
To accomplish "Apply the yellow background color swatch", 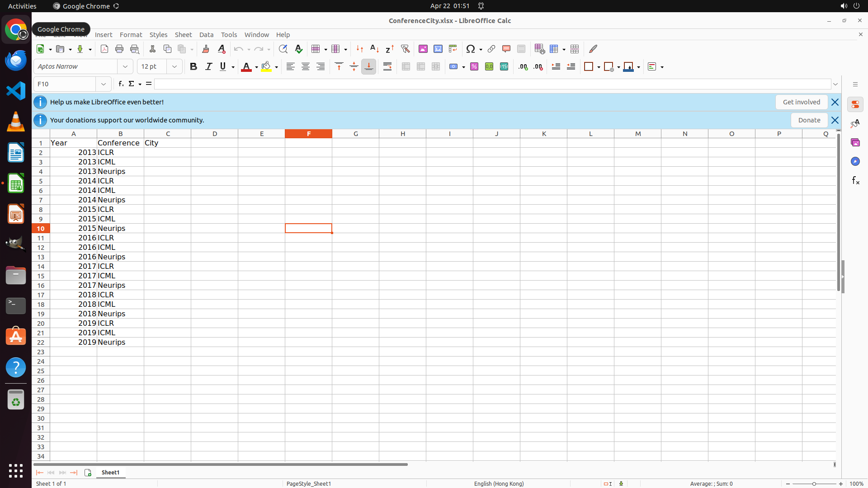I will click(x=266, y=67).
